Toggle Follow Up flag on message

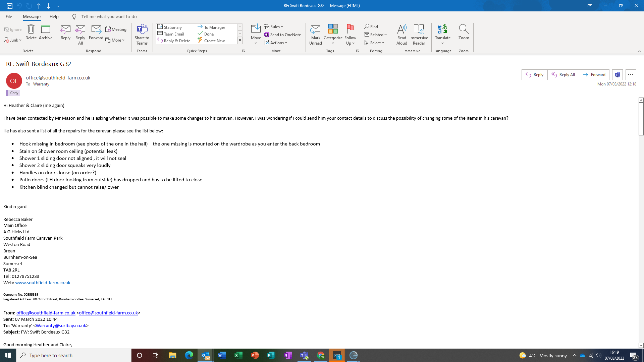tap(350, 34)
